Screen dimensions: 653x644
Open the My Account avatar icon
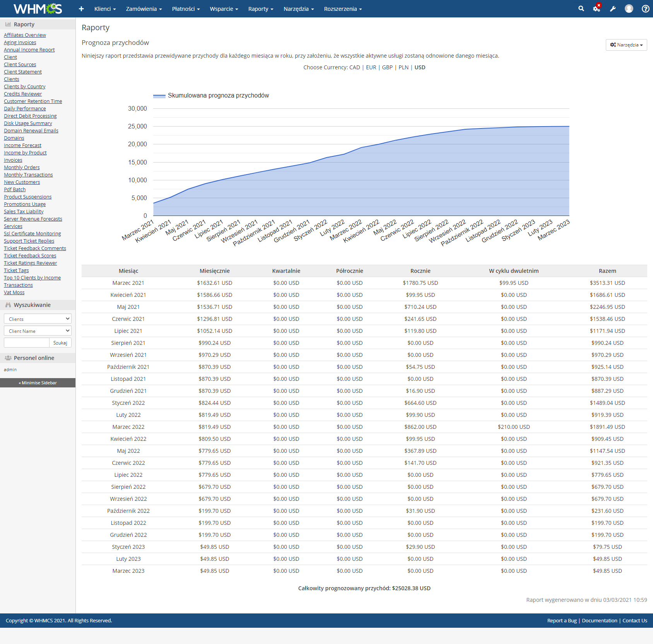(629, 9)
